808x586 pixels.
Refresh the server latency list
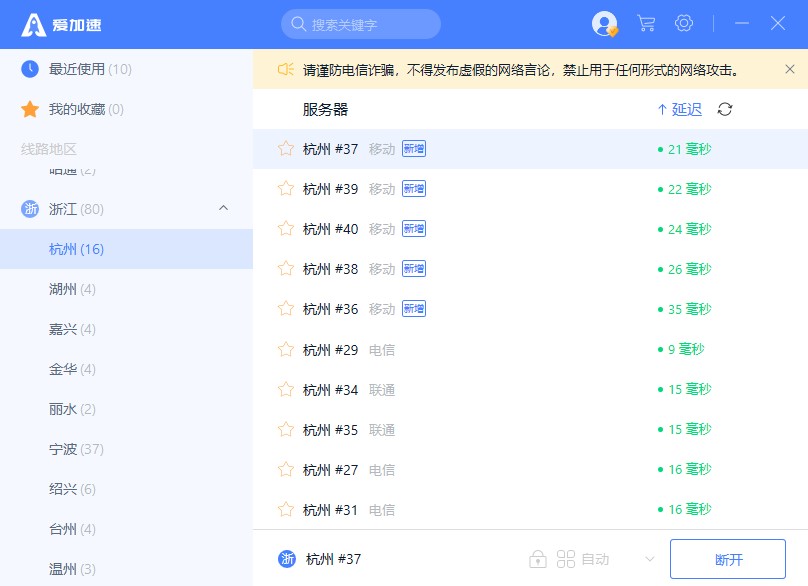click(725, 109)
